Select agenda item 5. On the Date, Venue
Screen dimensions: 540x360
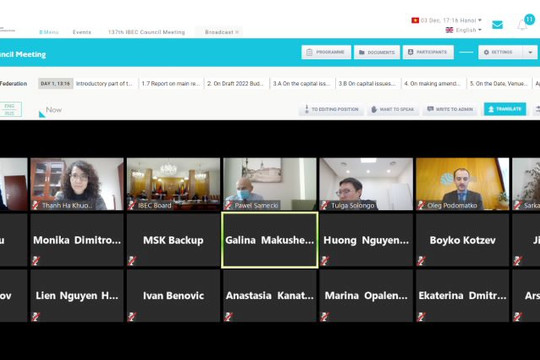tap(499, 84)
